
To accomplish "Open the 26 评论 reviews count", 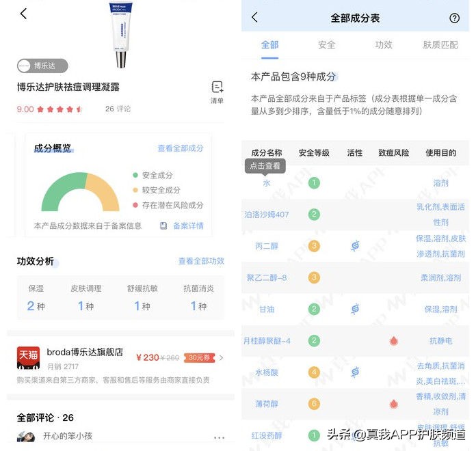I will 118,109.
